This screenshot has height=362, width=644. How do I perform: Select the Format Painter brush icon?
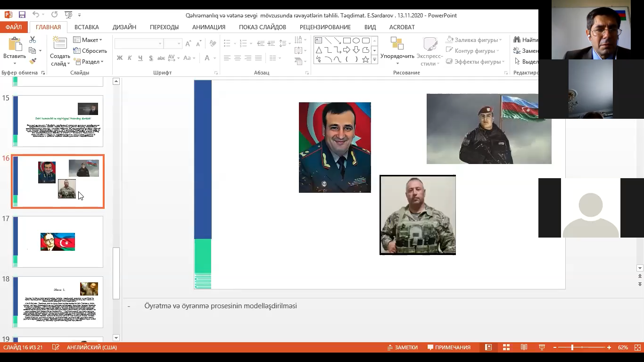coord(33,61)
